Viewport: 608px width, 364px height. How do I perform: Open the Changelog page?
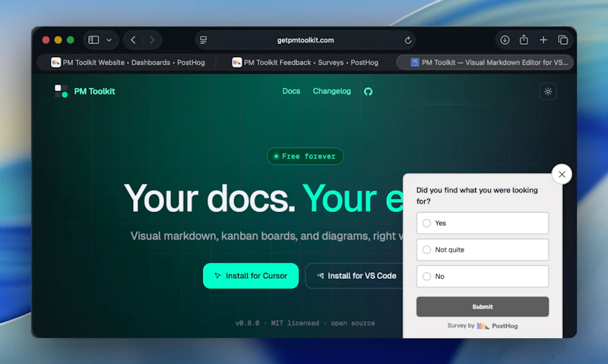coord(331,91)
